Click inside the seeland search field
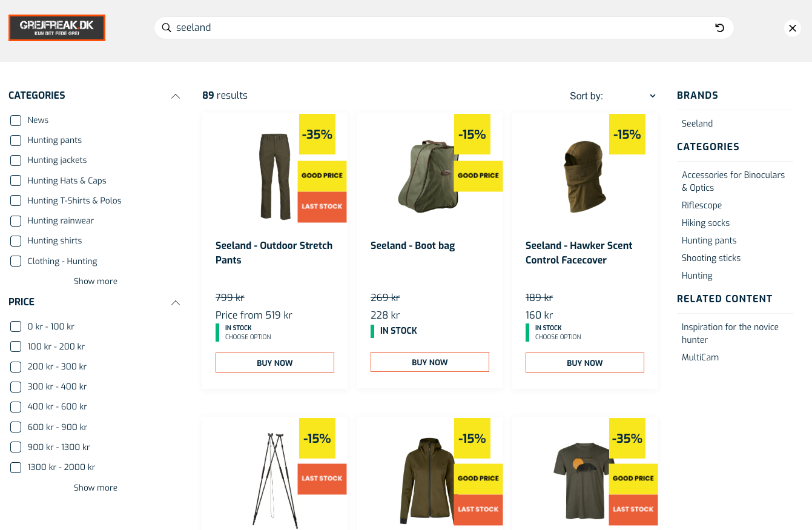This screenshot has height=530, width=812. point(444,28)
